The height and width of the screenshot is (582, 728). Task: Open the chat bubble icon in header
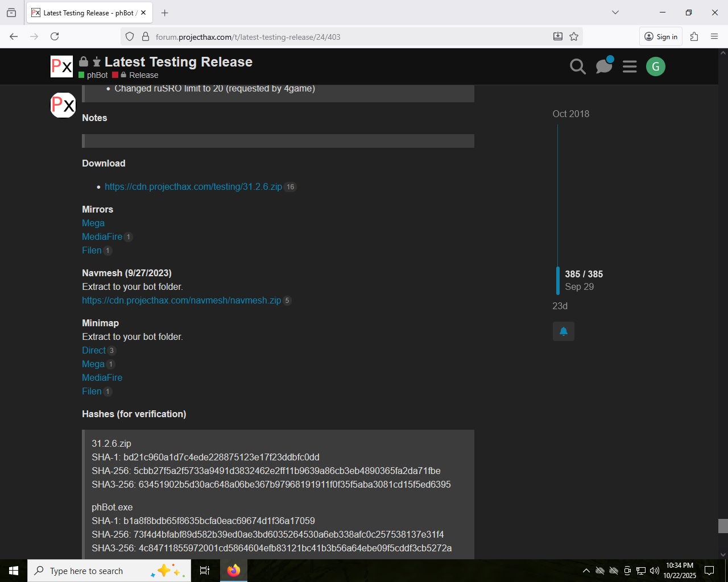tap(603, 67)
